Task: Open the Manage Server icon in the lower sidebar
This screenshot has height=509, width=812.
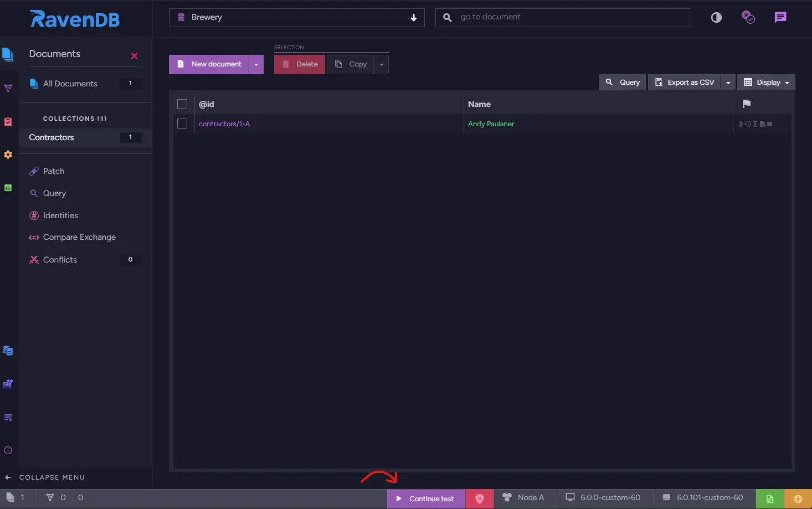Action: [x=8, y=384]
